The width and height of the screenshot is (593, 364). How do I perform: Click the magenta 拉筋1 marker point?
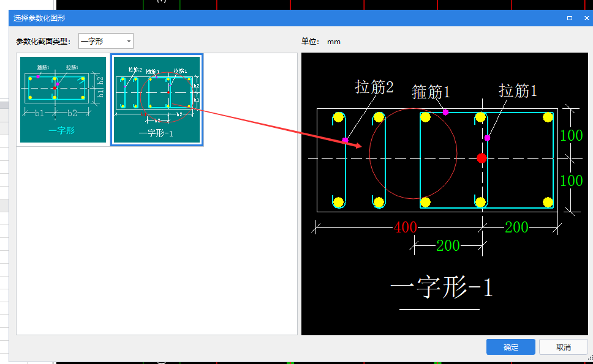pos(487,138)
